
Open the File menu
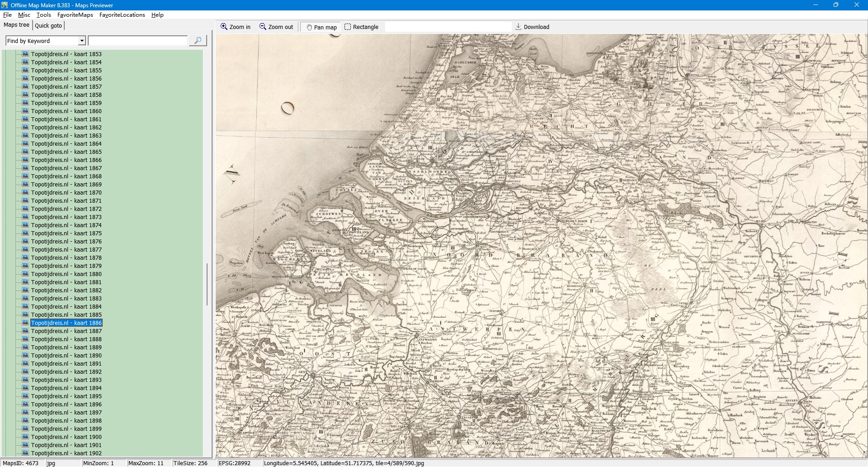click(7, 15)
